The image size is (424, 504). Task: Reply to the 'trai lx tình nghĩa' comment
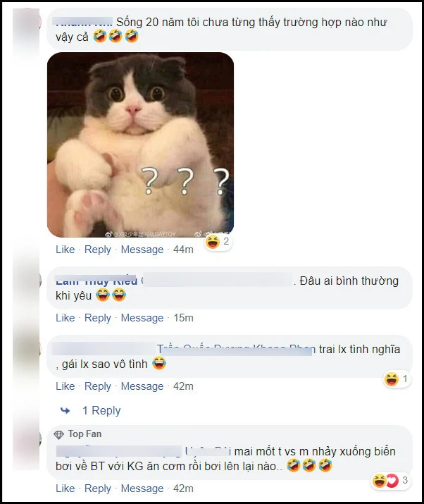pyautogui.click(x=98, y=386)
